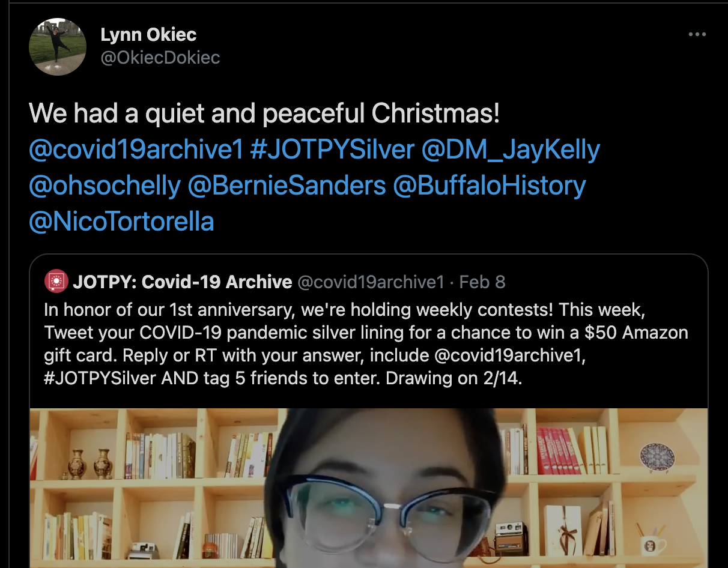Click Lynn Okiec's profile avatar photo
Screen dimensions: 728x568
(58, 47)
